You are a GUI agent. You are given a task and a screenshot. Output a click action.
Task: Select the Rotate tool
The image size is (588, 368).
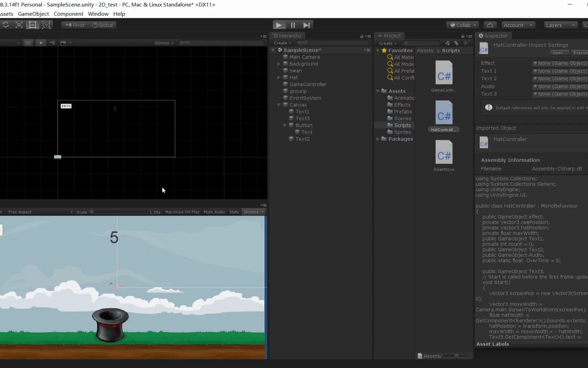tap(5, 25)
